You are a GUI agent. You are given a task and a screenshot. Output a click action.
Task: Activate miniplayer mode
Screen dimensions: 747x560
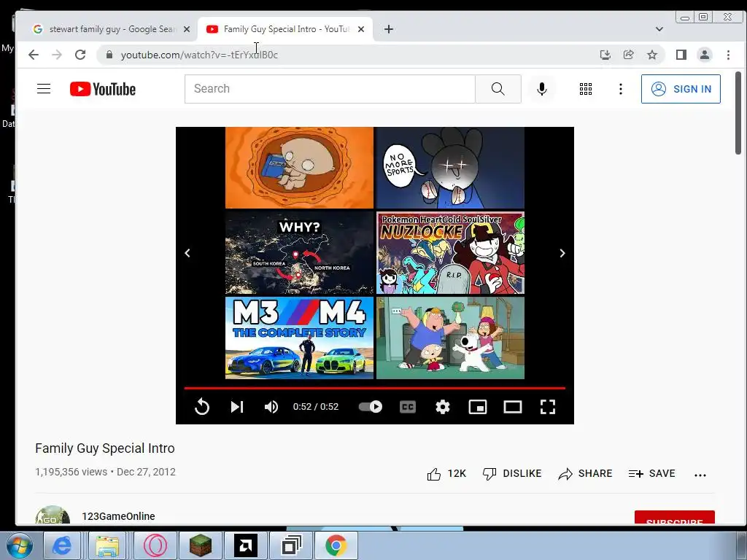(477, 407)
